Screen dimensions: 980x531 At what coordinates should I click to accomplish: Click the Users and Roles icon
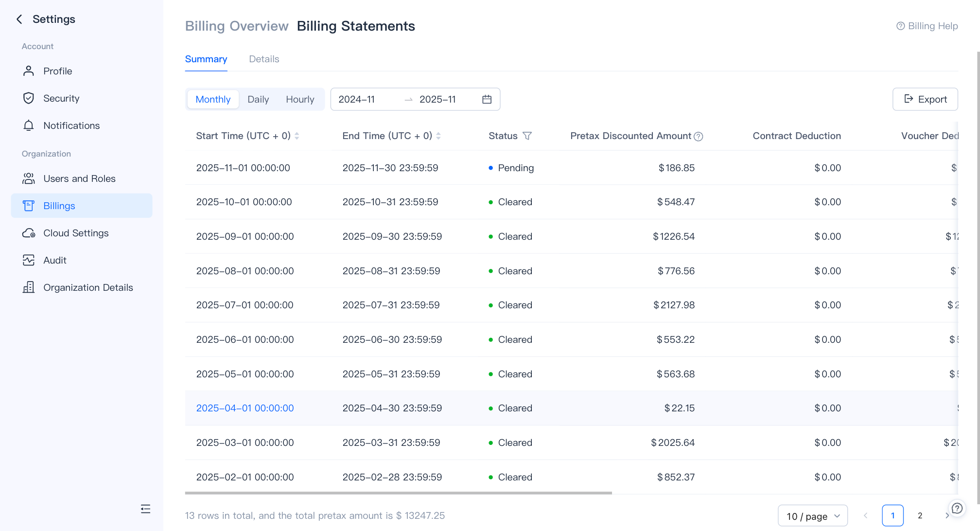pos(28,178)
